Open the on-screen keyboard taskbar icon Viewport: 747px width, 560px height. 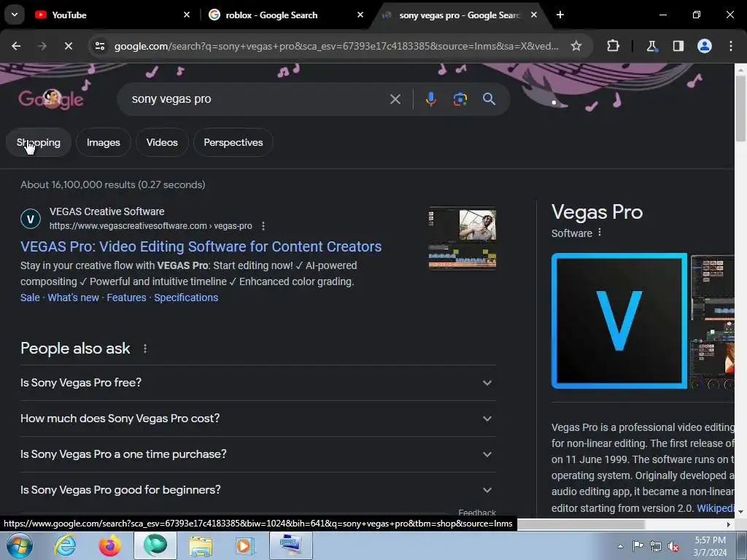[x=290, y=545]
